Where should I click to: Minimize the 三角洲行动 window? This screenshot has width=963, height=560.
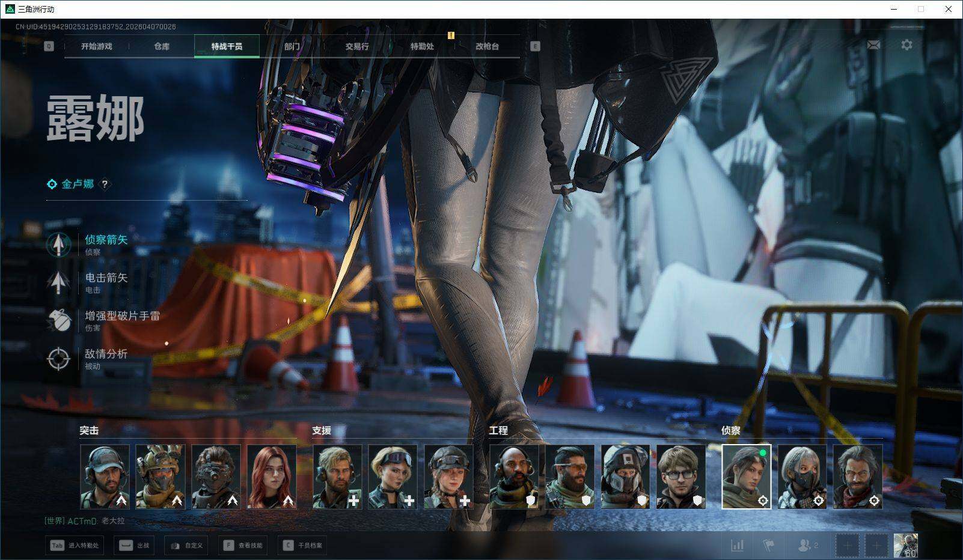[893, 9]
